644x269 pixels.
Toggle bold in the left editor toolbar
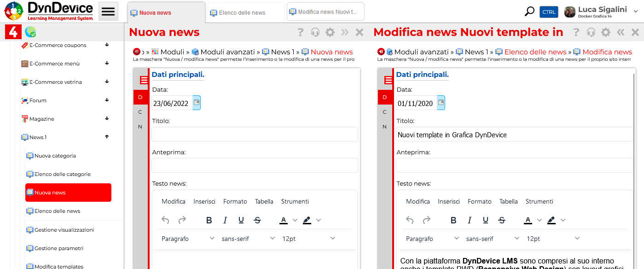tap(209, 220)
